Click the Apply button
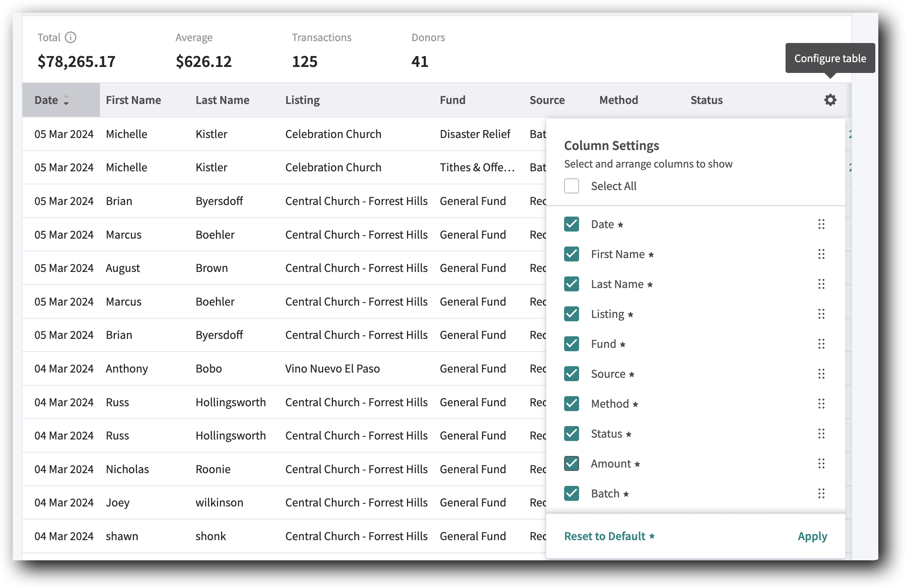This screenshot has height=588, width=906. [x=812, y=536]
